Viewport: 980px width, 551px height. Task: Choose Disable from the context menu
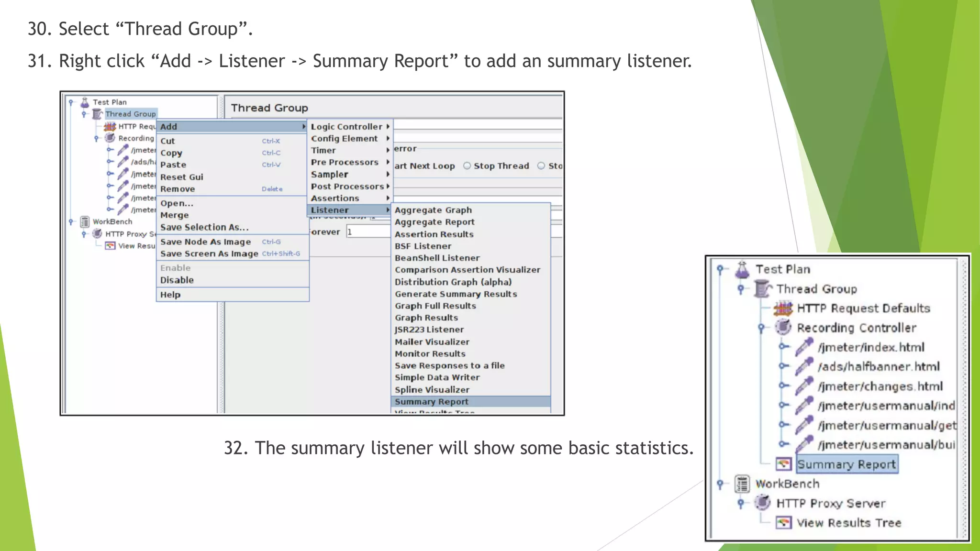pos(233,280)
